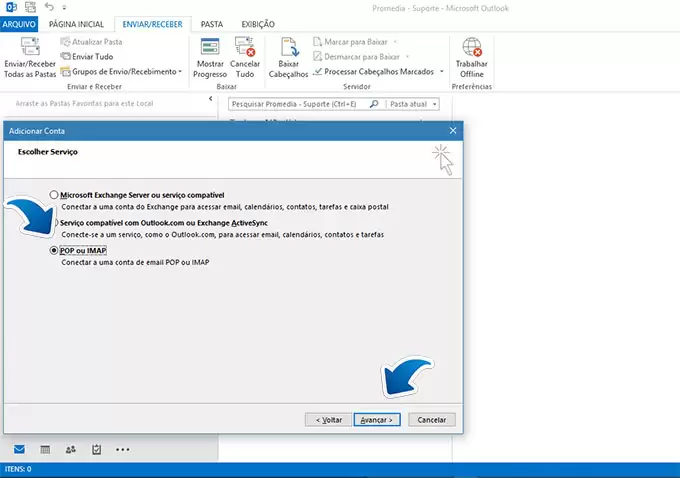Click Cancelar in Adicionar Conta dialog
Screen dimensions: 680x478
point(432,419)
